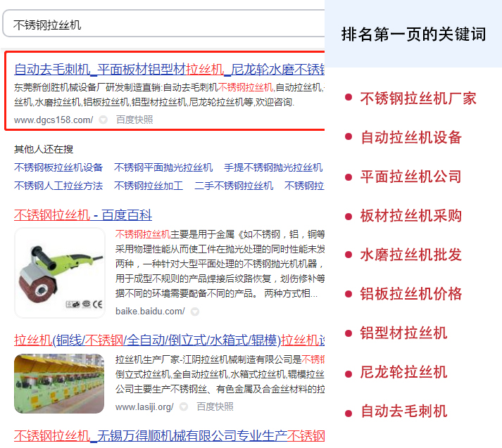Screen dimensions: 502x448
Task: Select related search 不锈钢平面抛光拉丝机
Action: click(x=163, y=167)
